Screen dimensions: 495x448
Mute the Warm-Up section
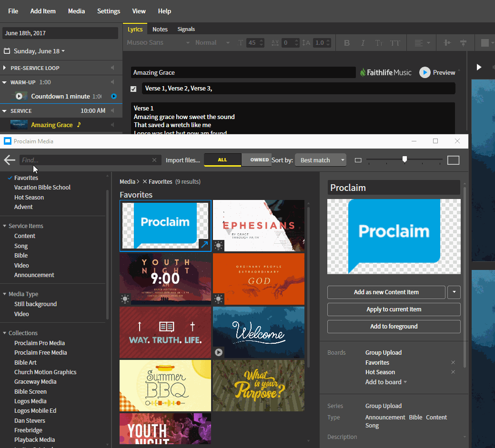click(112, 82)
